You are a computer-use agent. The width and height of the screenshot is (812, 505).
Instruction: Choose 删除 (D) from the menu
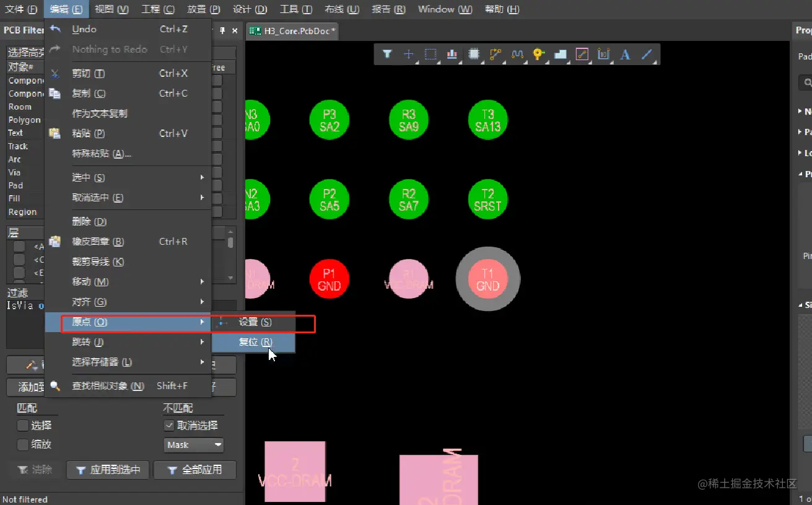click(128, 221)
